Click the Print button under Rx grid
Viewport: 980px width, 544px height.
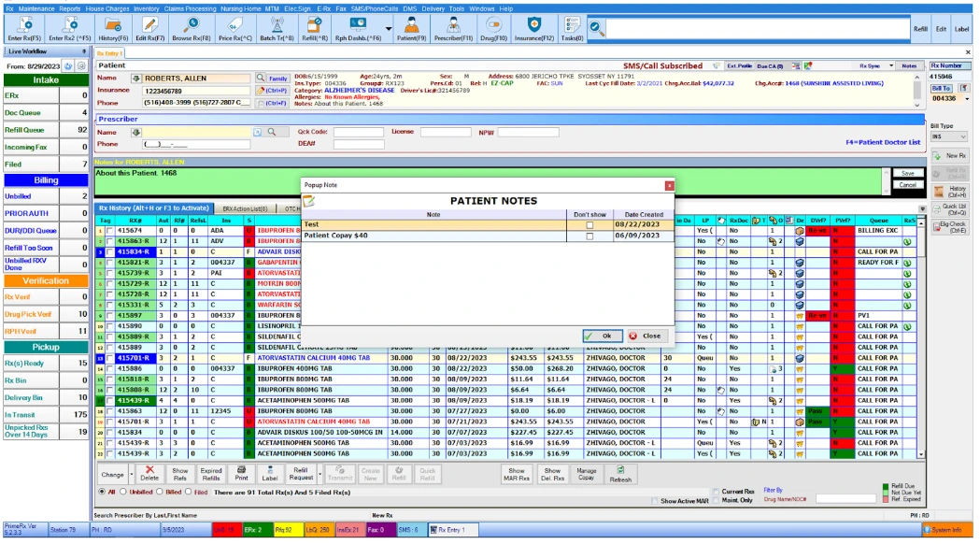point(241,473)
